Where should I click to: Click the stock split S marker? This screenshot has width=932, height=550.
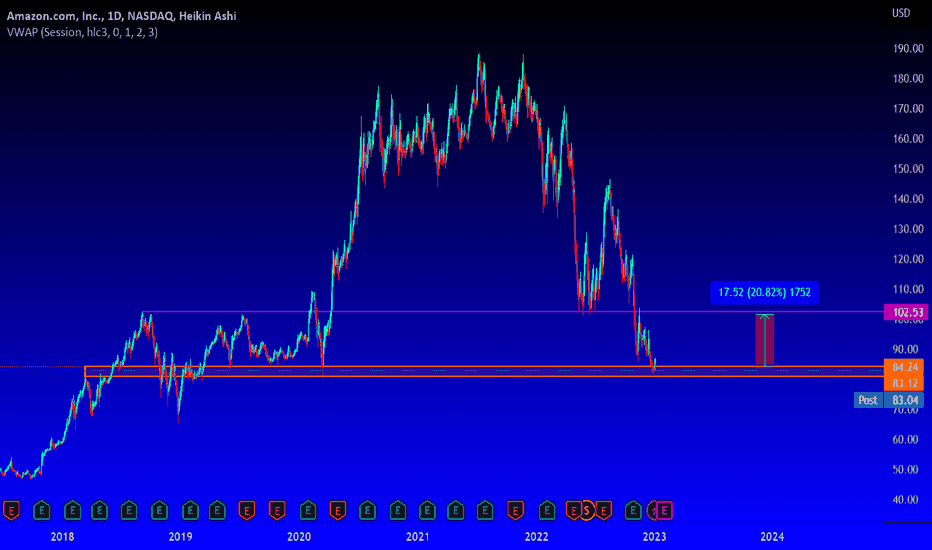point(587,510)
